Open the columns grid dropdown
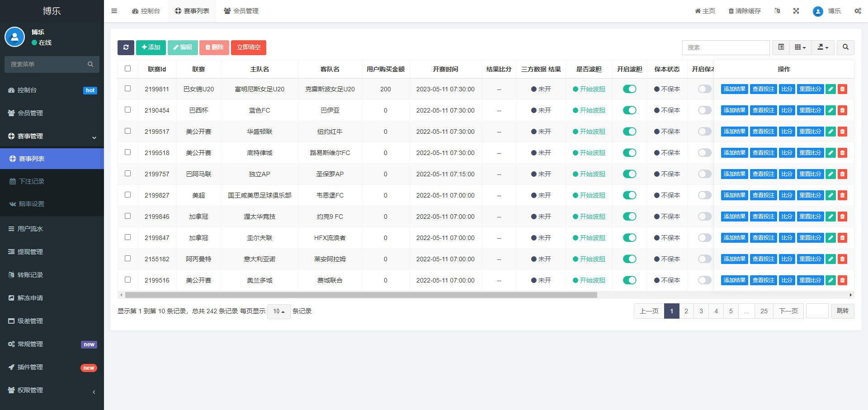 coord(800,47)
